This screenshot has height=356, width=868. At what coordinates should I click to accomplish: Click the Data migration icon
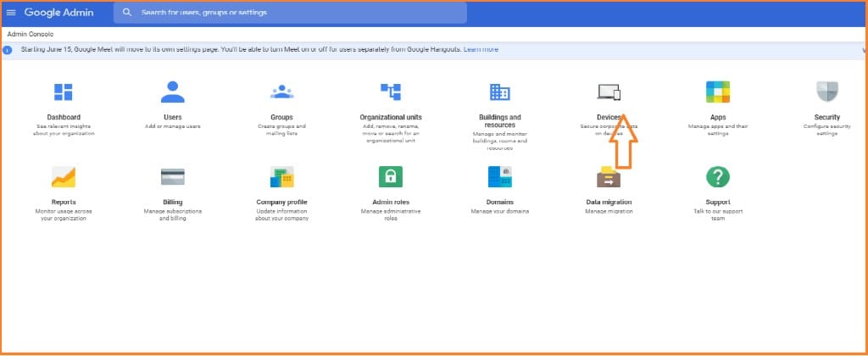pos(609,176)
